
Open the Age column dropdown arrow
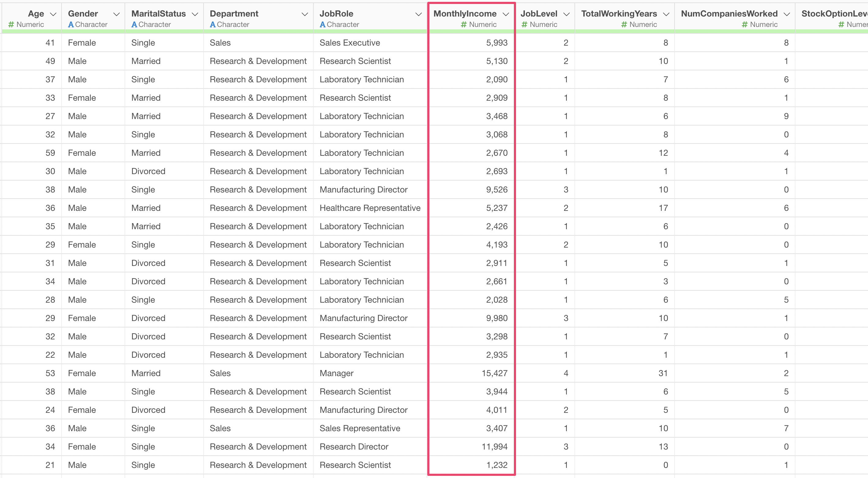(53, 14)
